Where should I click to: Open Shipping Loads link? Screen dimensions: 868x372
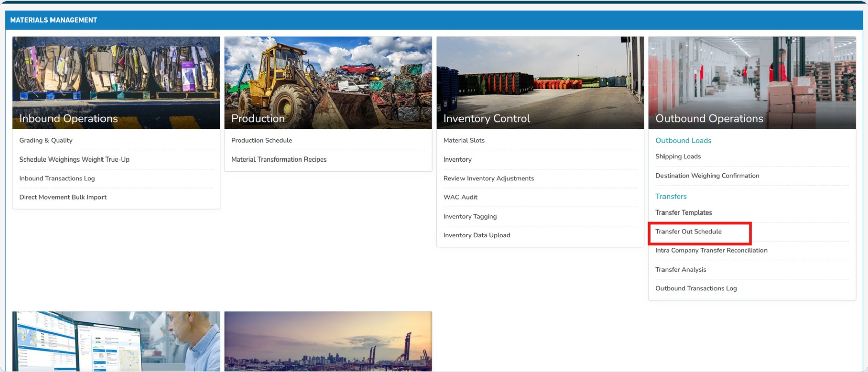tap(678, 156)
